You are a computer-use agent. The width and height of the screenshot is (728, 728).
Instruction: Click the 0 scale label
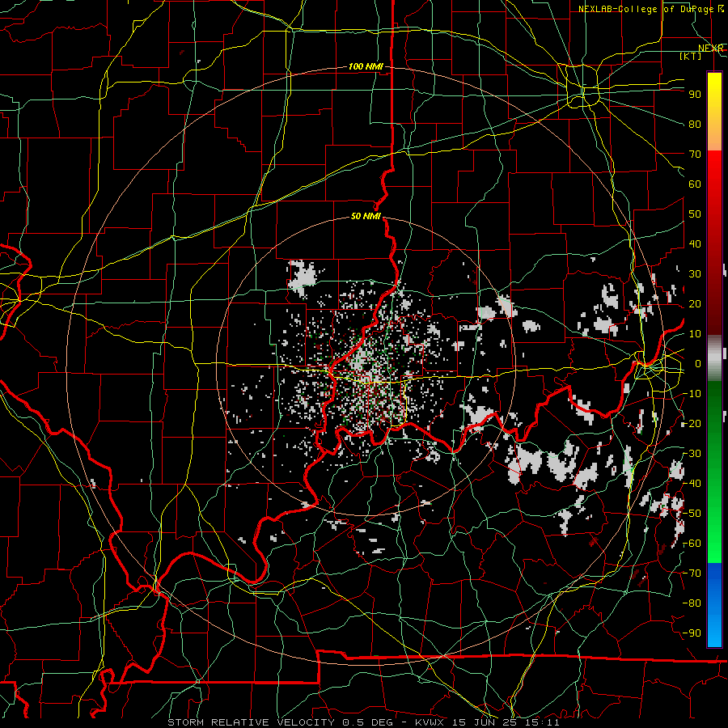698,364
